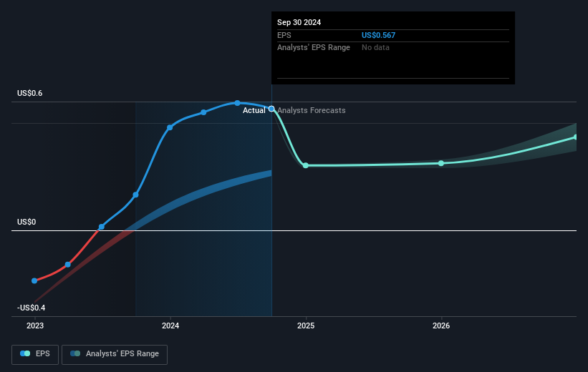588x372 pixels.
Task: Click the US$0.567 EPS value in tooltip
Action: click(378, 35)
